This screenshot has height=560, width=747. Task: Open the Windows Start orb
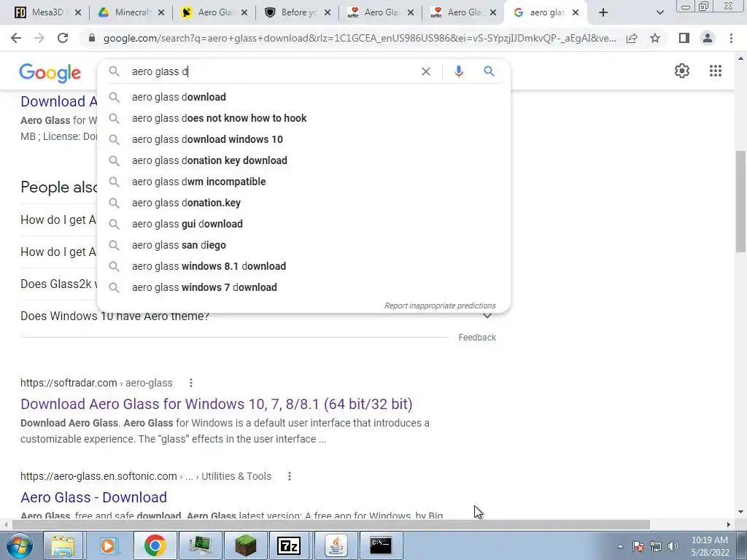click(19, 545)
